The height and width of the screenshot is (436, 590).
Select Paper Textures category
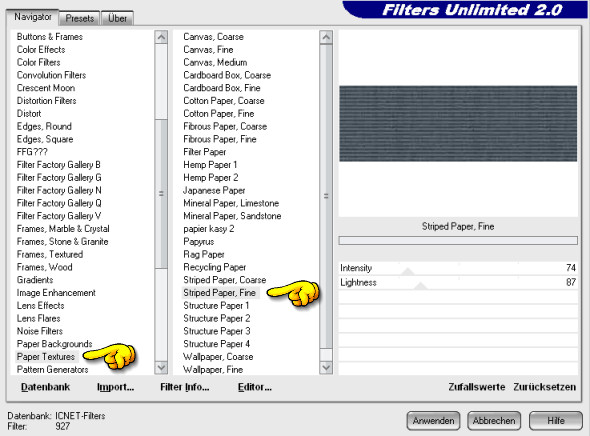click(x=46, y=357)
